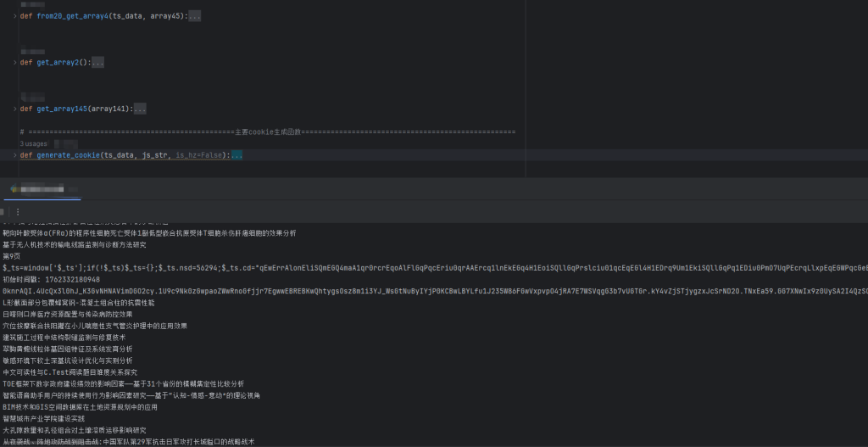Click folded ellipsis after get_array145(array141)
Viewport: 868px width, 447px height.
pos(140,109)
